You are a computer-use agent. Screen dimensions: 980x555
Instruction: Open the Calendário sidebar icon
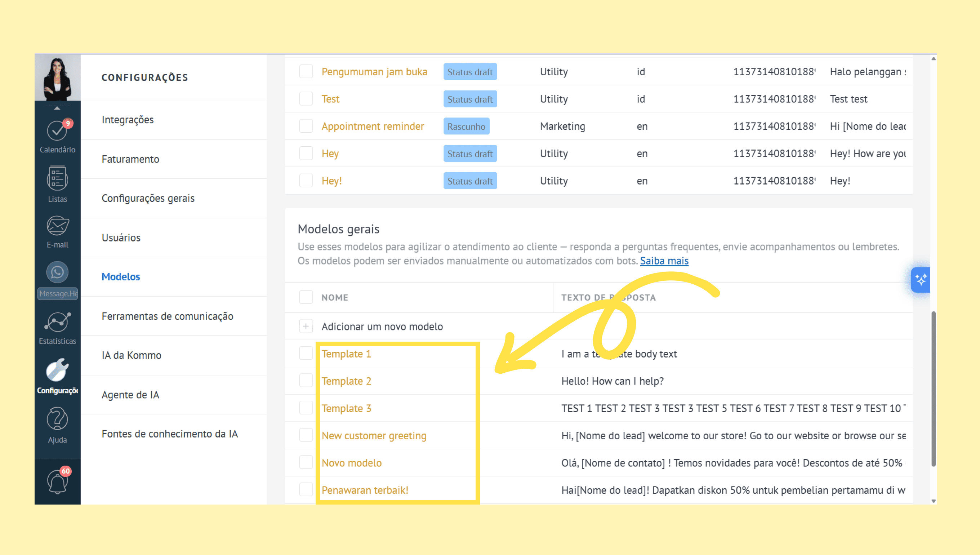coord(57,131)
